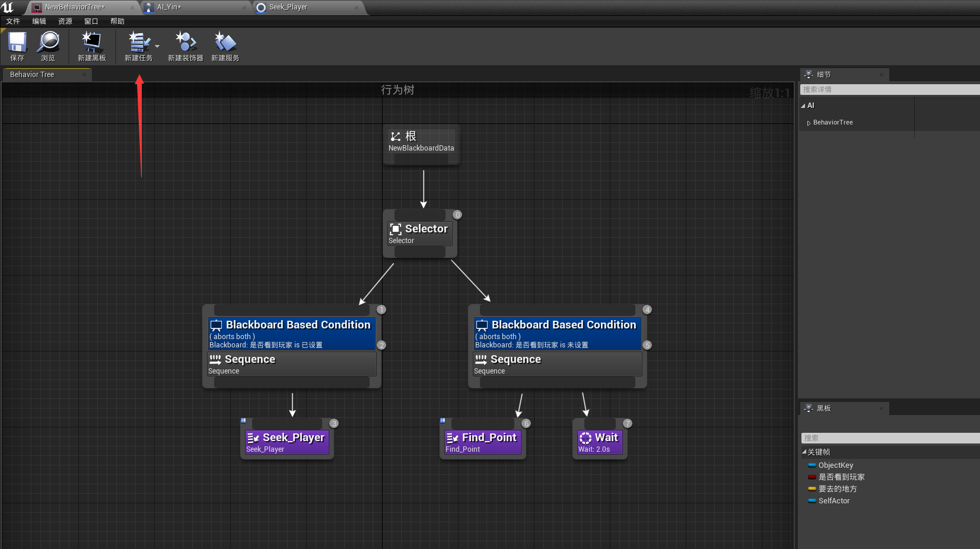Select the Wait 2.0s node
The height and width of the screenshot is (549, 980).
tap(599, 442)
